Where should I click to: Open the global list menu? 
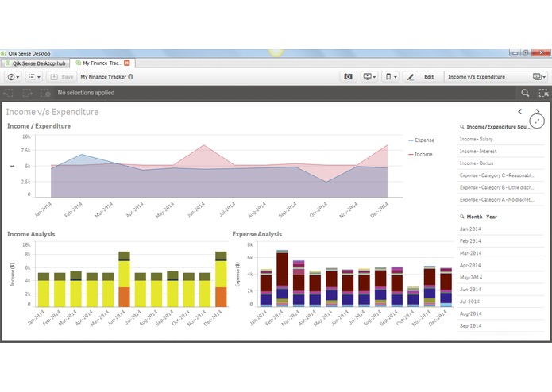click(34, 77)
